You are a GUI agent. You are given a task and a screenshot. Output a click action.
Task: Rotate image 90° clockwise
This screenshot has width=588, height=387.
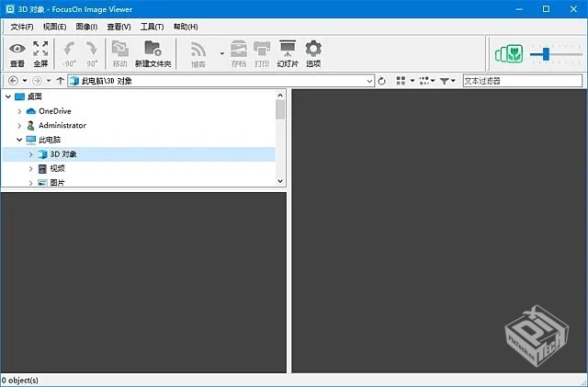[92, 53]
